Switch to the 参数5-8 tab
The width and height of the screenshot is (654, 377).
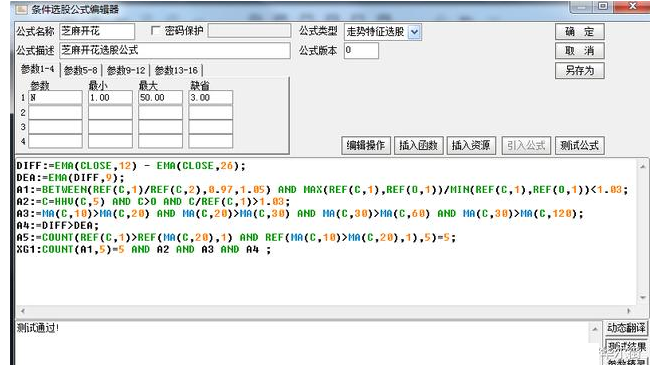point(81,70)
